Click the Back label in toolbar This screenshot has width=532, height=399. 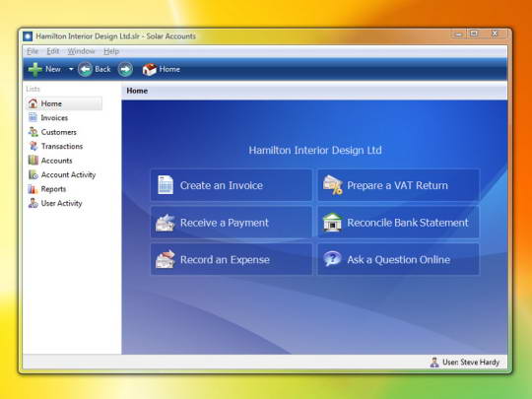pyautogui.click(x=102, y=69)
